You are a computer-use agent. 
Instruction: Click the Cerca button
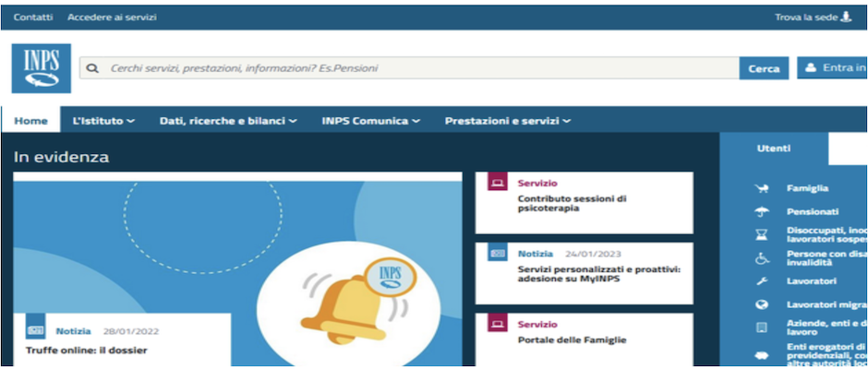click(x=764, y=68)
